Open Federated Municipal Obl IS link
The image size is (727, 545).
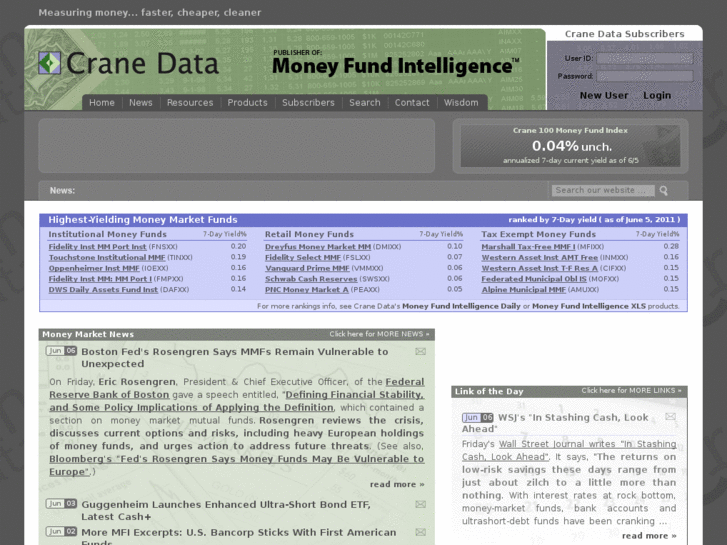(x=534, y=279)
